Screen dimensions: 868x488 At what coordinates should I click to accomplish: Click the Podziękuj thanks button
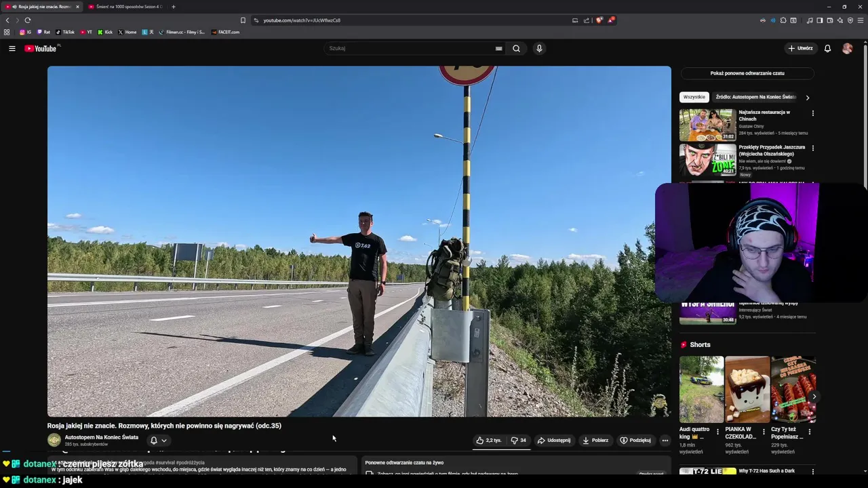tap(635, 441)
